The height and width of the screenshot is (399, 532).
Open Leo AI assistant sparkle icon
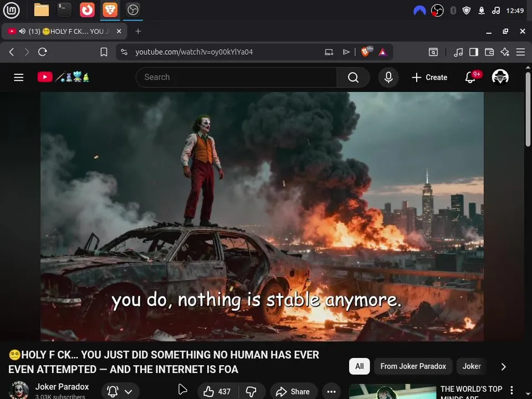click(505, 52)
